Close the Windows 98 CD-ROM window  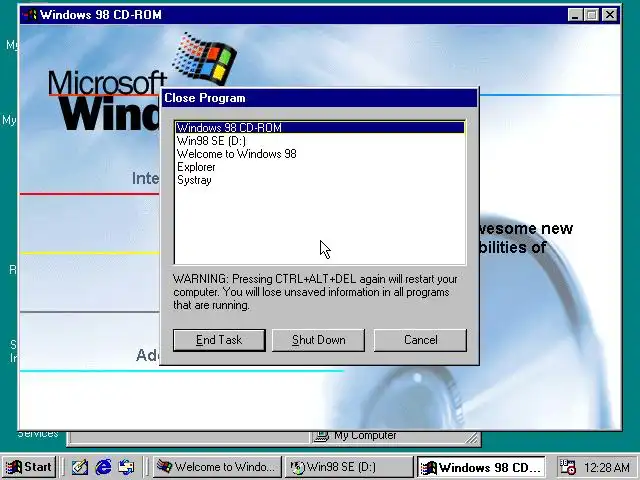tap(610, 15)
